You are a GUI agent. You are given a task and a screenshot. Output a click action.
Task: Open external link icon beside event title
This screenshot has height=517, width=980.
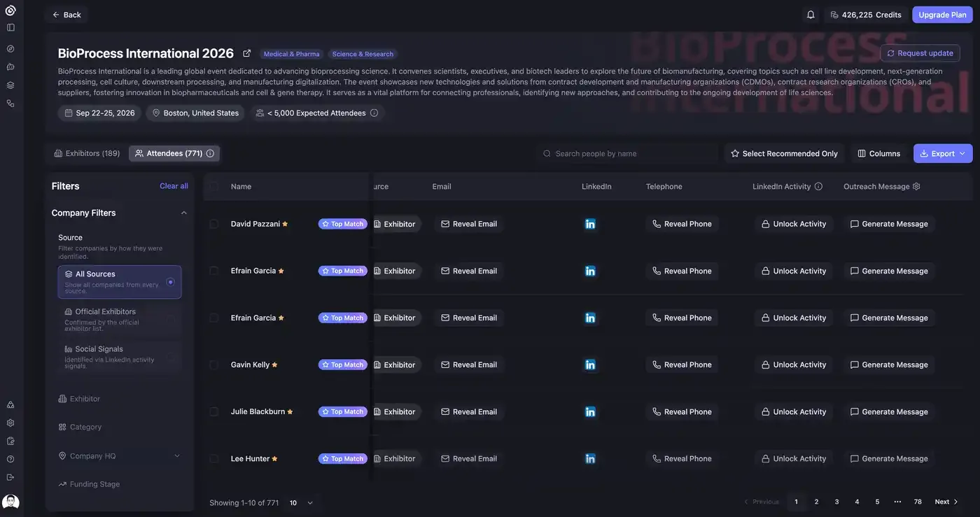coord(246,53)
